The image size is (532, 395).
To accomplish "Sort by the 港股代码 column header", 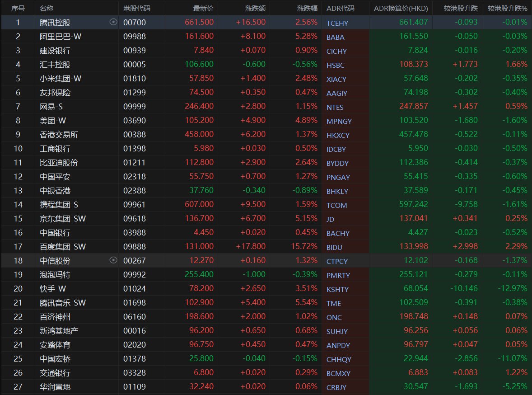I will (x=137, y=8).
